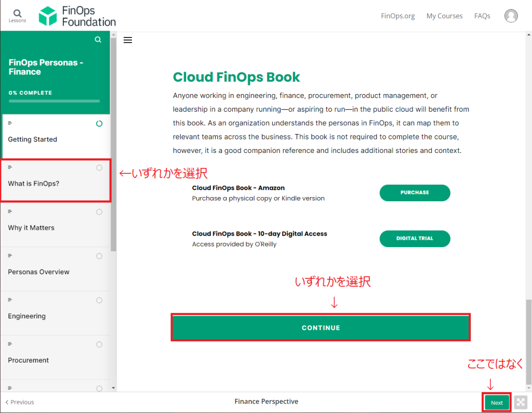Open the account avatar menu
This screenshot has width=532, height=413.
(511, 16)
